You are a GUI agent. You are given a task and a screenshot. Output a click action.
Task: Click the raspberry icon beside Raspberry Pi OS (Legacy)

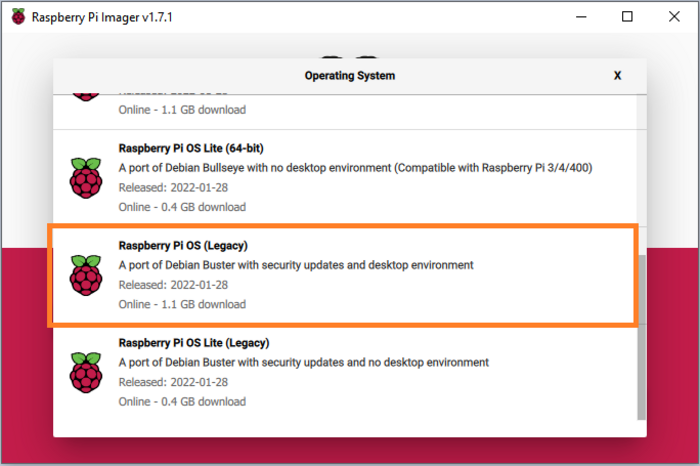86,275
